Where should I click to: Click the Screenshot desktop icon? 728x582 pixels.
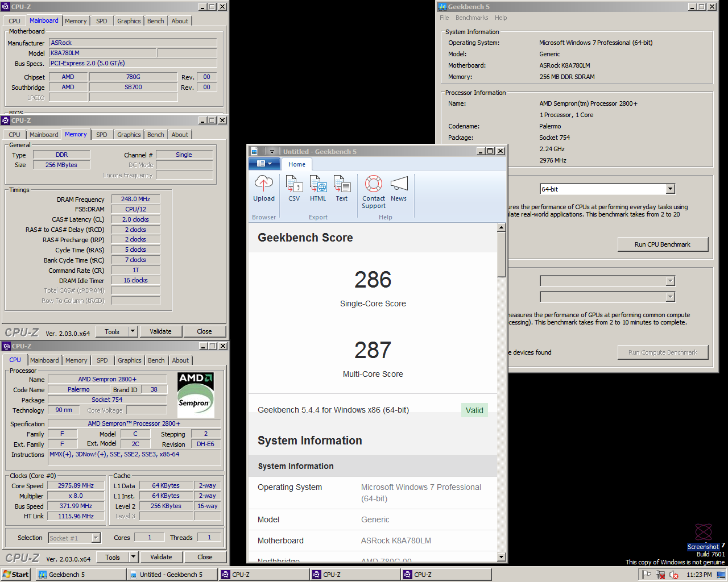704,537
